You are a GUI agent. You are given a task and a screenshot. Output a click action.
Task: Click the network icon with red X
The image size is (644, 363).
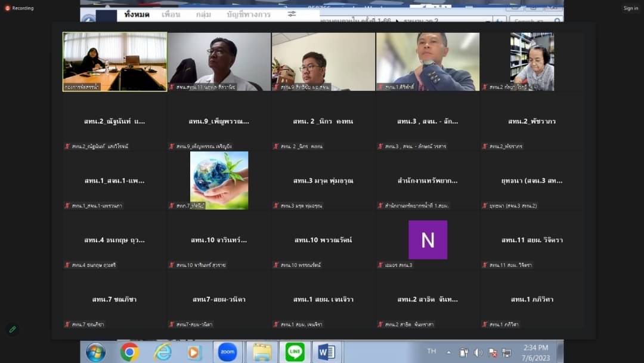pos(493,353)
